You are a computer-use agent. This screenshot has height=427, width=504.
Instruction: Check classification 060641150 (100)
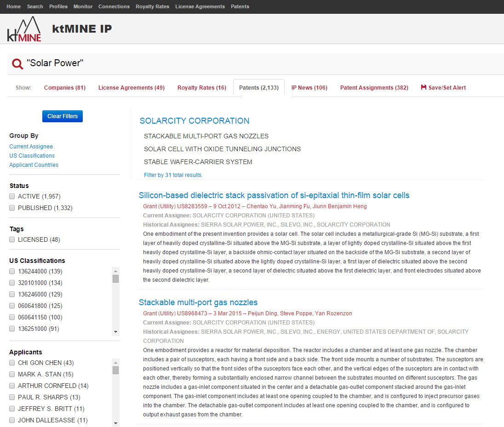pos(12,318)
